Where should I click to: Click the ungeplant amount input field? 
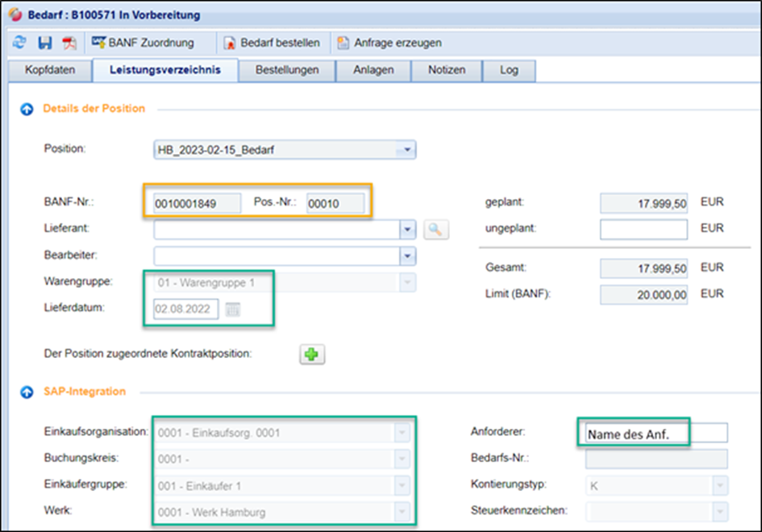click(x=643, y=230)
